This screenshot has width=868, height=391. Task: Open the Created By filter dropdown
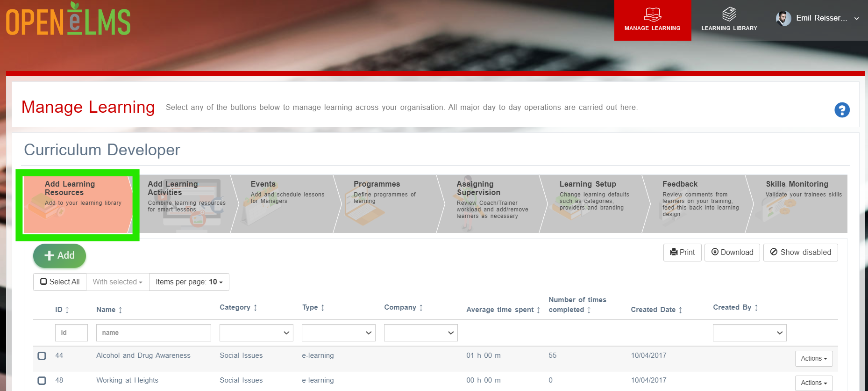point(750,333)
